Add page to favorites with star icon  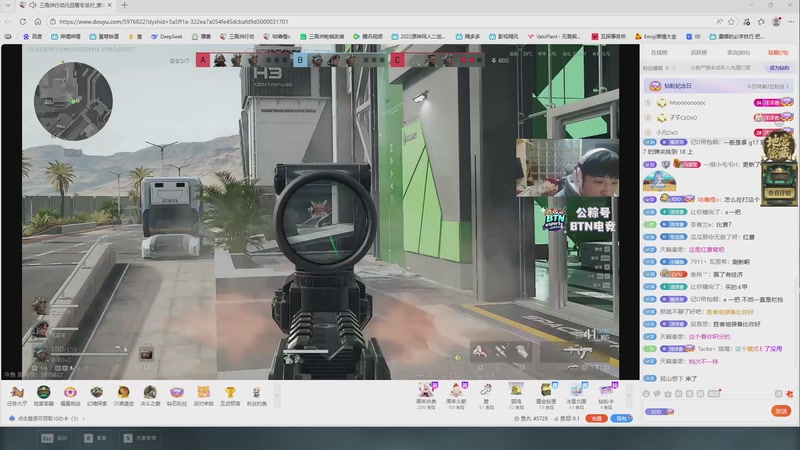click(x=732, y=21)
